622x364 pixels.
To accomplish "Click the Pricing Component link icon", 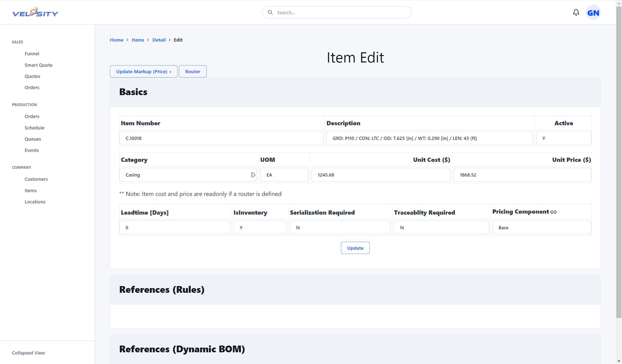I will coord(553,212).
